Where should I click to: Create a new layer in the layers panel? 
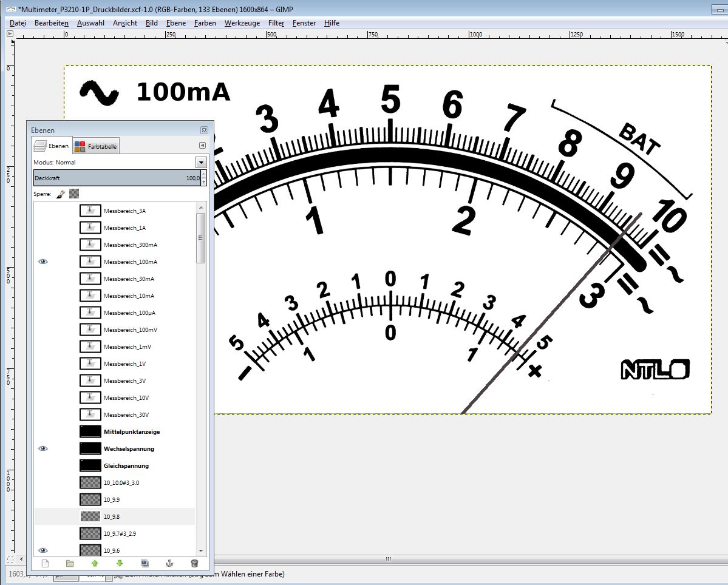tap(45, 563)
